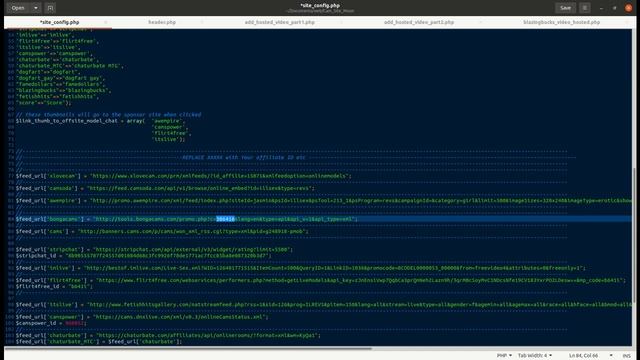Click the $stripchat_id line

pyautogui.click(x=143, y=256)
